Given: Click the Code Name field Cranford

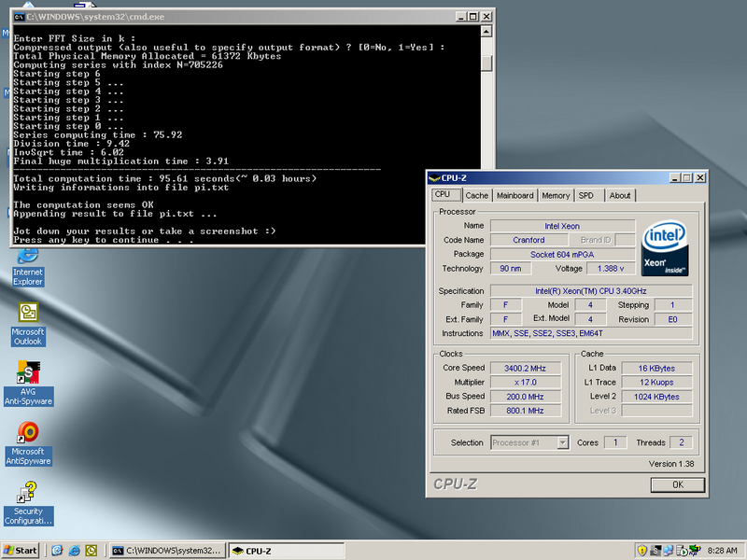Looking at the screenshot, I should [529, 240].
